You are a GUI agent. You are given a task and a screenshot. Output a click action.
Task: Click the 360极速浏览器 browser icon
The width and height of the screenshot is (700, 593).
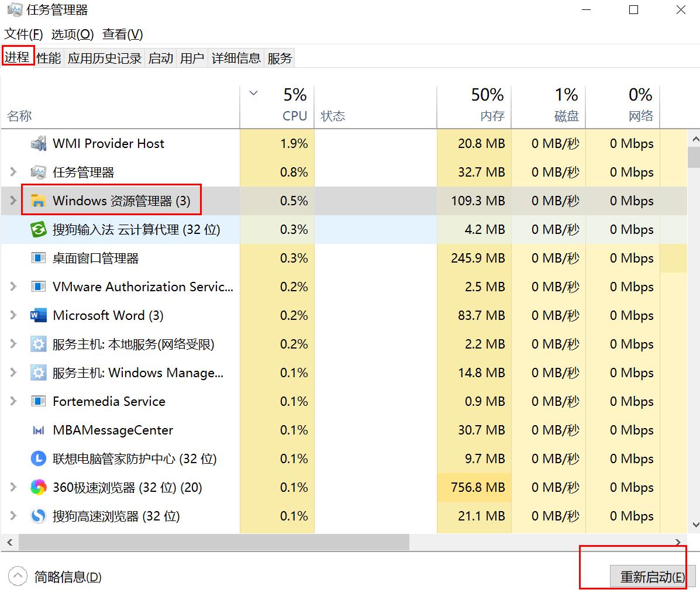pyautogui.click(x=38, y=487)
